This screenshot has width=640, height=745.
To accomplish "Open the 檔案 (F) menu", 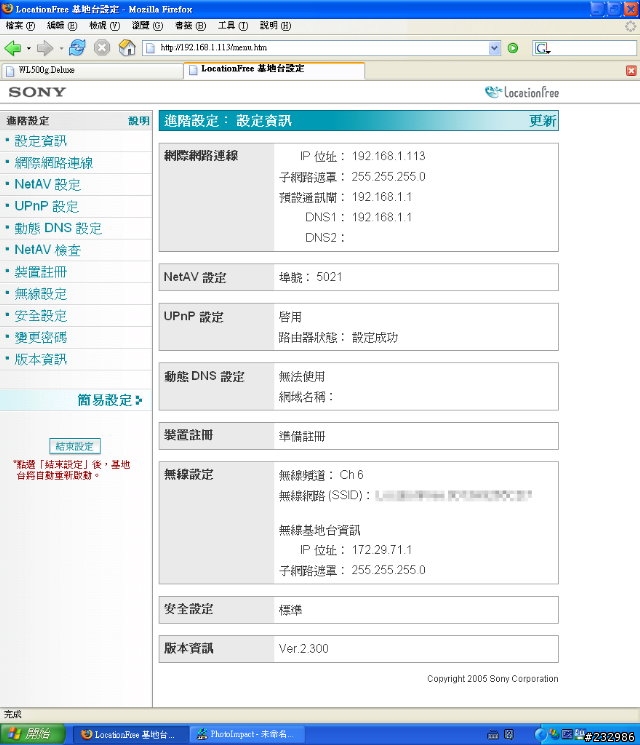I will pos(20,26).
